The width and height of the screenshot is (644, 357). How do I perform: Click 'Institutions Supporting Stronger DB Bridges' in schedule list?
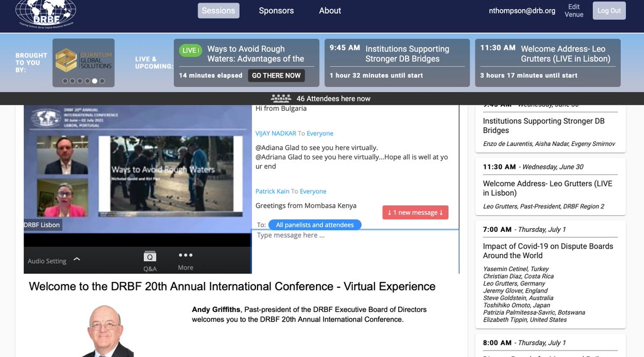(x=544, y=126)
